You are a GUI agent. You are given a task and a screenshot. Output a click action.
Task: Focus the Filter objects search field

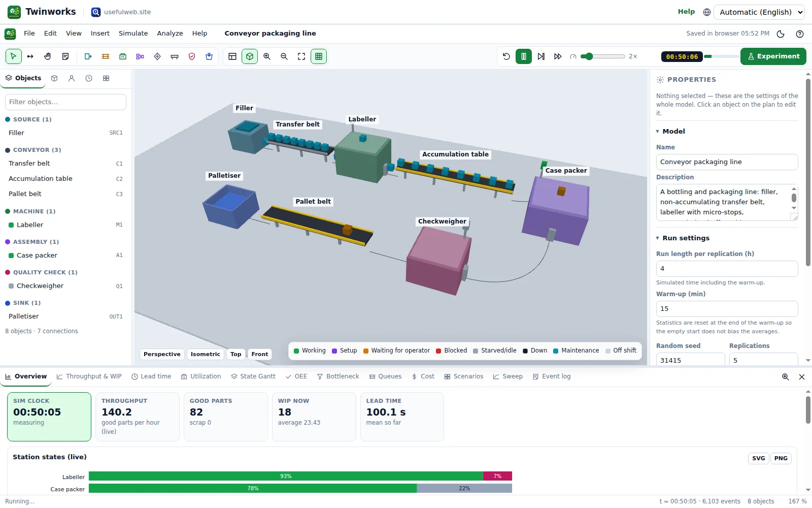tap(65, 102)
